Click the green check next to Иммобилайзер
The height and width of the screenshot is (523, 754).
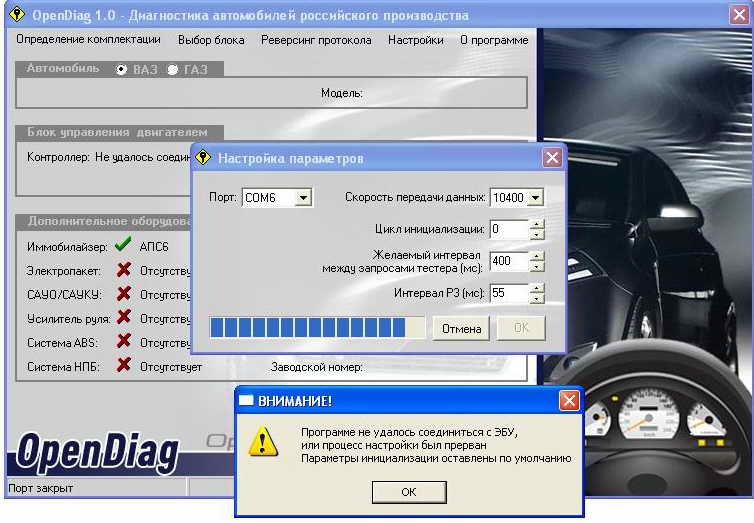point(123,244)
